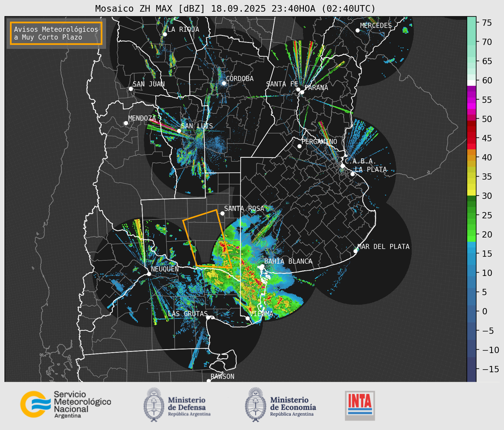Pick the white 60 dBZ band on colorbar

tap(471, 83)
